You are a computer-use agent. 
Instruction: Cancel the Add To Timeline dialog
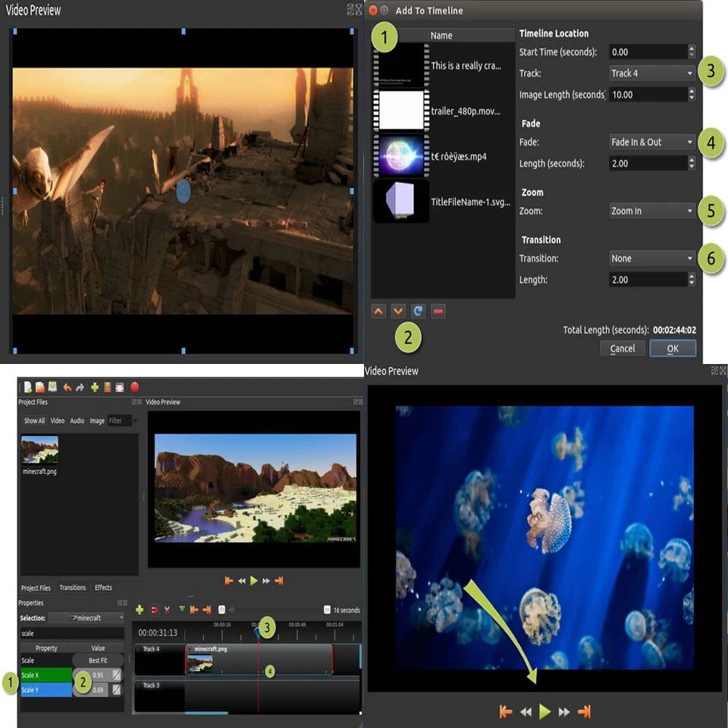(x=622, y=348)
